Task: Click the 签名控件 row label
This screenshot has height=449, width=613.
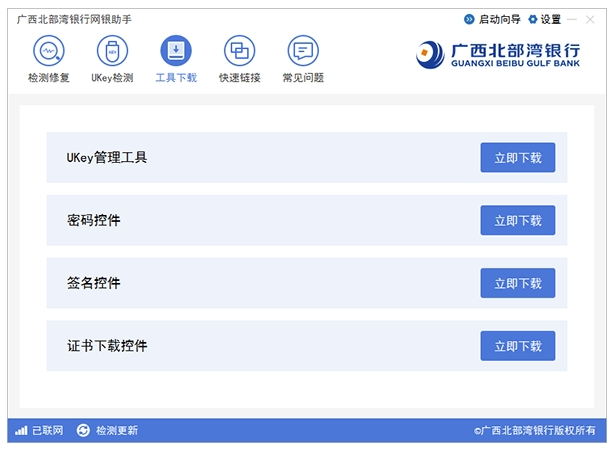Action: (x=93, y=283)
